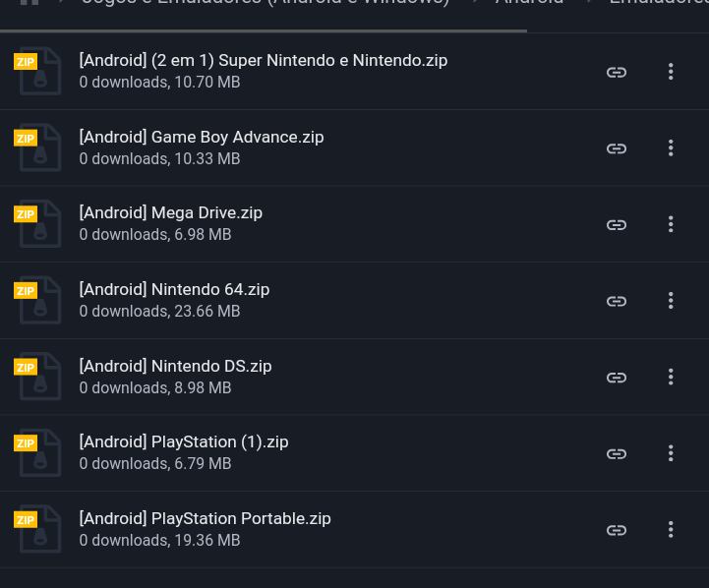Copy link for PlayStation (1).zip
Image resolution: width=709 pixels, height=588 pixels.
tap(617, 453)
